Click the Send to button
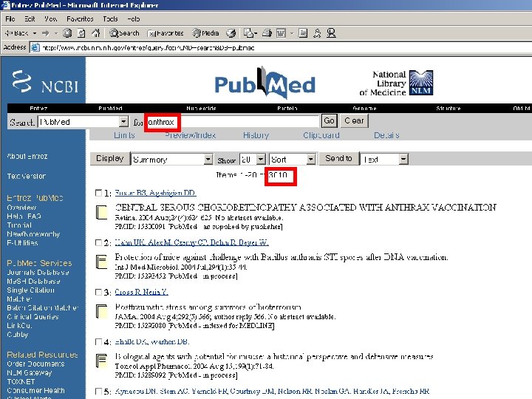Image resolution: width=532 pixels, height=399 pixels. pyautogui.click(x=338, y=158)
